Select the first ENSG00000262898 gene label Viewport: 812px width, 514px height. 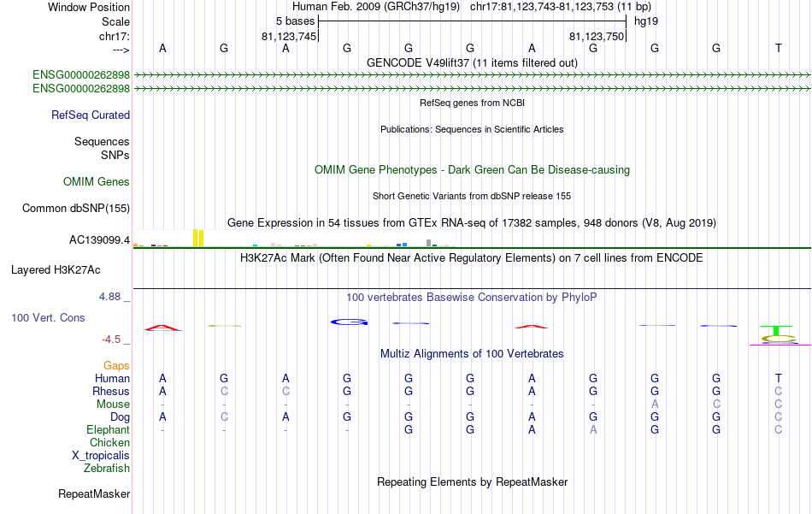point(81,74)
